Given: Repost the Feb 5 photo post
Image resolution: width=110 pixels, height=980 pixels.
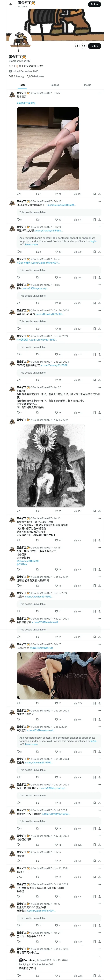Looking at the screenshot, I should (38, 194).
